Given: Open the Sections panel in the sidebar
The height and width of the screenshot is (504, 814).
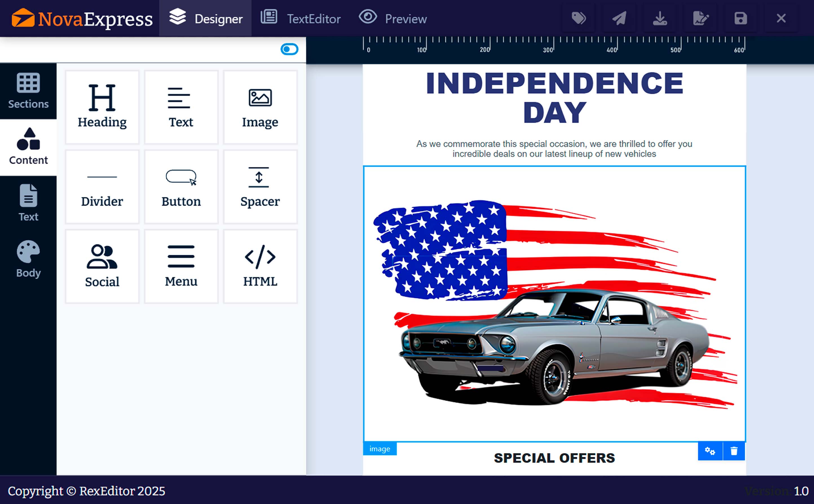Looking at the screenshot, I should pos(28,90).
